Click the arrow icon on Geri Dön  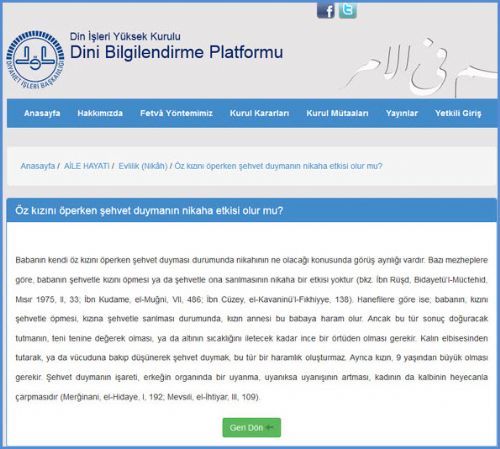(x=270, y=427)
